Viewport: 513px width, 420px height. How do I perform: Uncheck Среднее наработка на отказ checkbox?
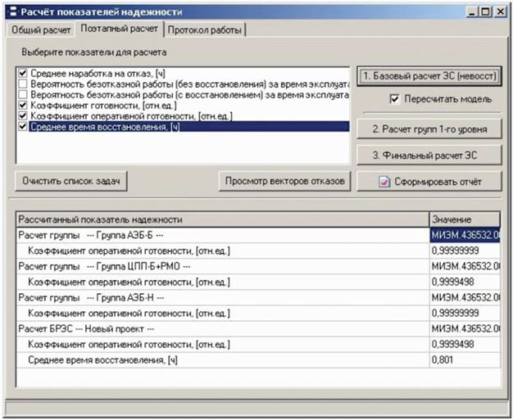click(22, 74)
